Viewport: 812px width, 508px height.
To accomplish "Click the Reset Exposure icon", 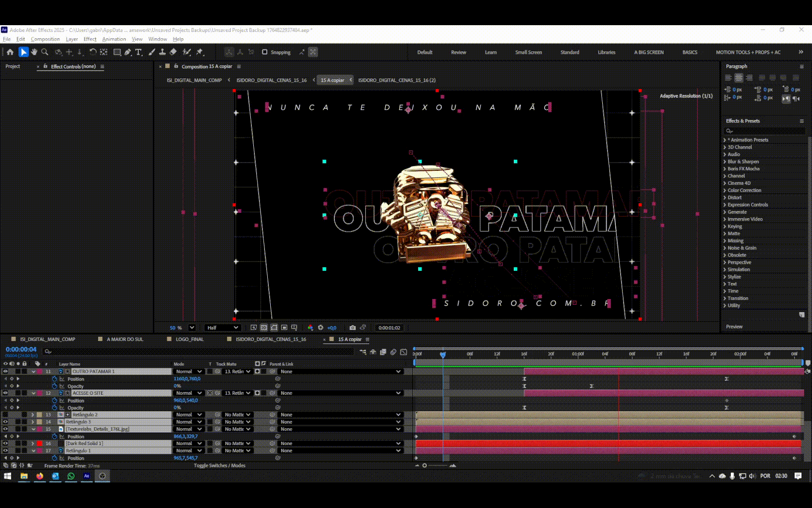I will pyautogui.click(x=320, y=328).
